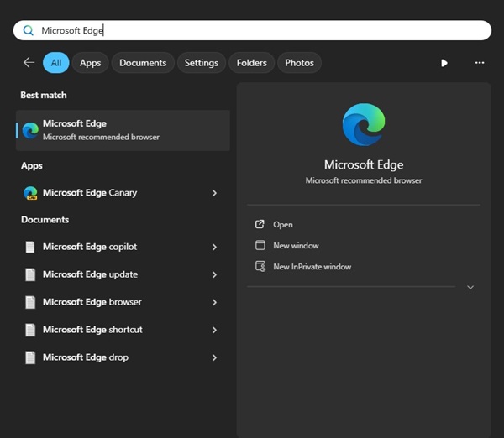The height and width of the screenshot is (438, 504).
Task: Click document icon for Microsoft Edge drop
Action: pos(30,357)
